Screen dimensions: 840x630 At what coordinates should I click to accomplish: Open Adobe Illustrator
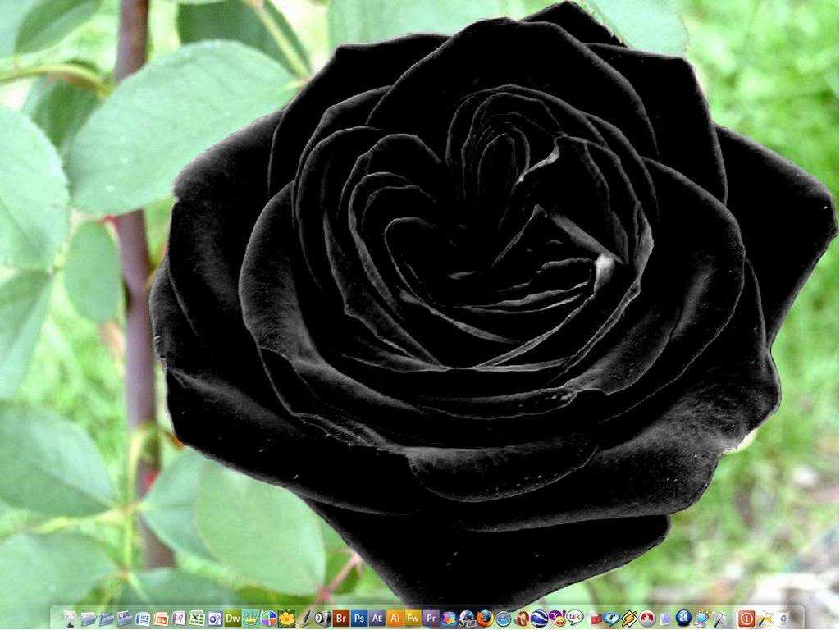click(x=395, y=618)
